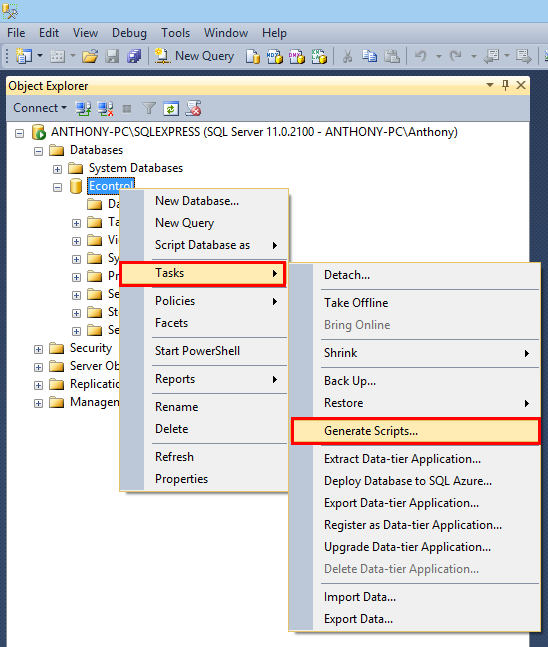Collapse the Econtrol database node
548x647 pixels.
point(57,187)
